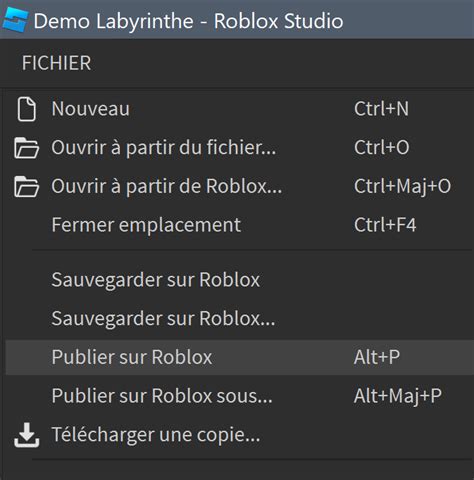Viewport: 474px width, 480px height.
Task: Open the FICHIER menu header
Action: (56, 63)
